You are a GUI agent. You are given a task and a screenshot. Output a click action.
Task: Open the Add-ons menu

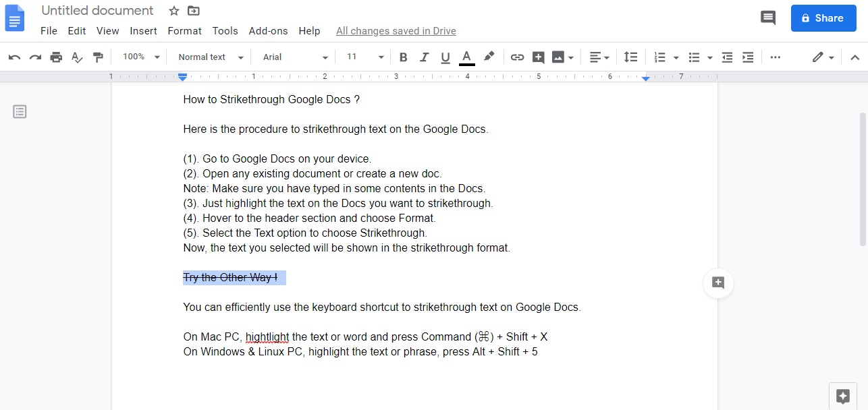(268, 31)
